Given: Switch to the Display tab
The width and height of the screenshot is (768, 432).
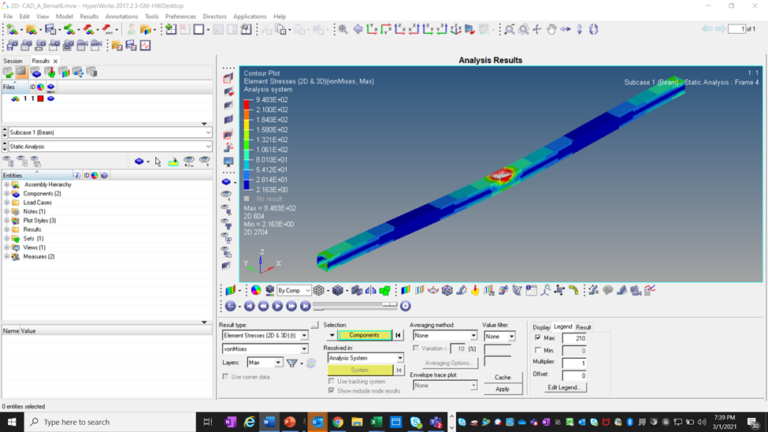Looking at the screenshot, I should point(541,327).
